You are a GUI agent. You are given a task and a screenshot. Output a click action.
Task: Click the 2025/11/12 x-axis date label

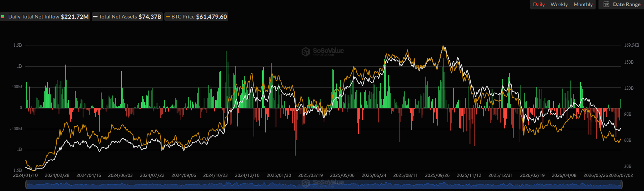pyautogui.click(x=469, y=175)
